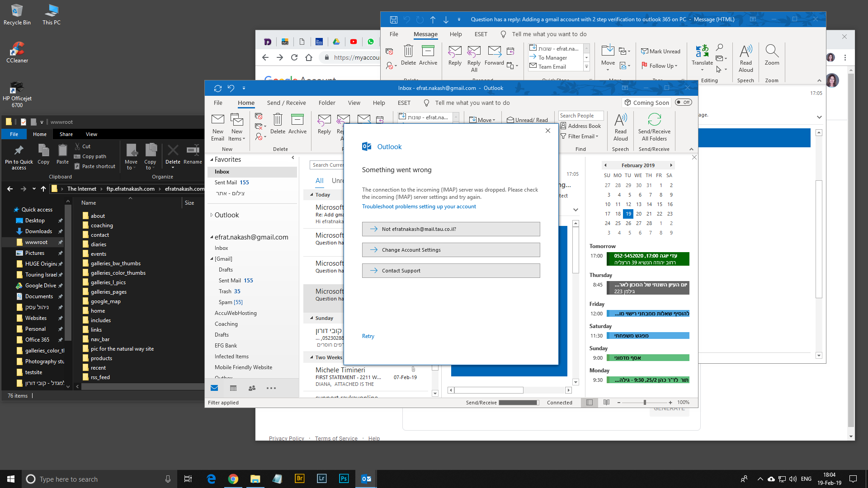This screenshot has height=488, width=868.
Task: Collapse efrat.nakash@gmail.com account tree
Action: (212, 237)
